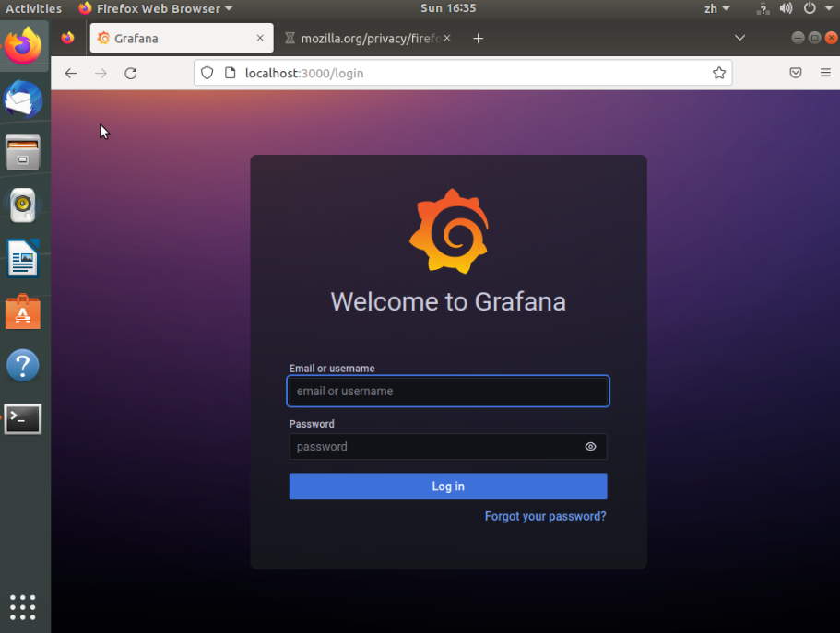Click the Firefox back arrow button
The image size is (840, 633).
click(71, 74)
